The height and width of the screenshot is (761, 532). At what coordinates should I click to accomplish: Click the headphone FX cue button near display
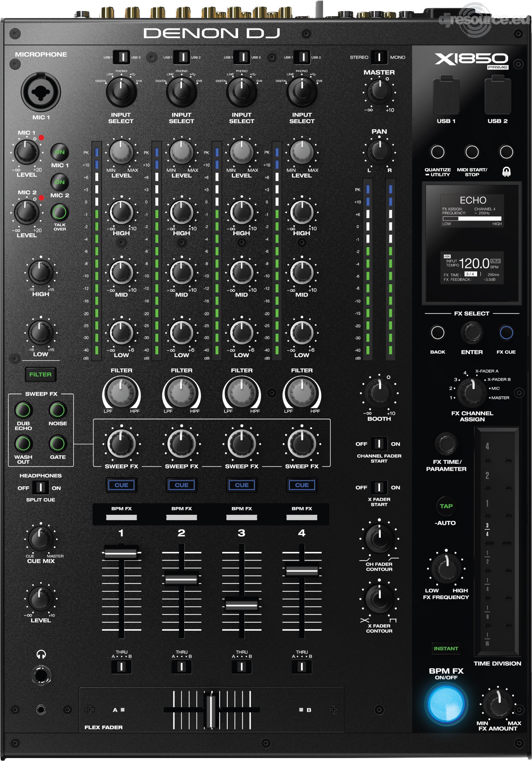(506, 152)
